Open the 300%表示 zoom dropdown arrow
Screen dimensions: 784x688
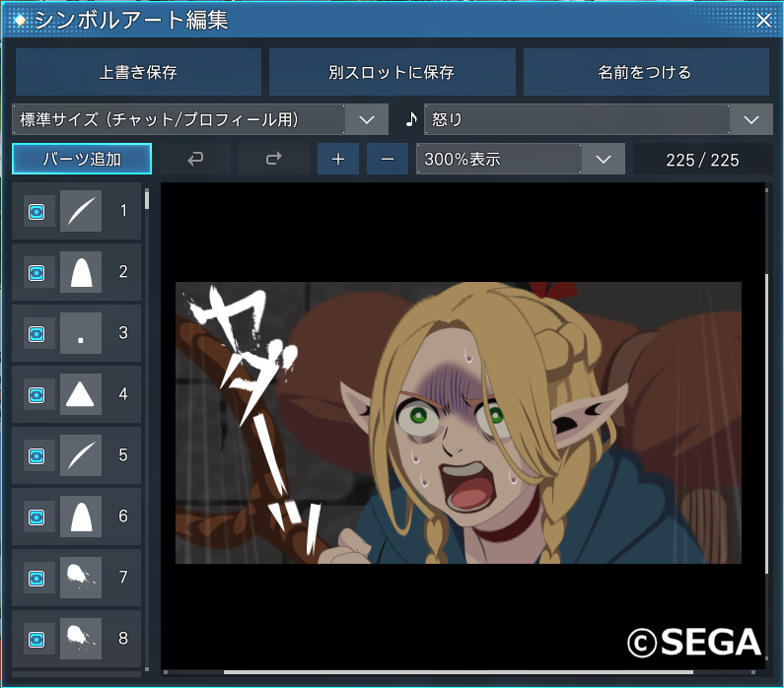(604, 159)
